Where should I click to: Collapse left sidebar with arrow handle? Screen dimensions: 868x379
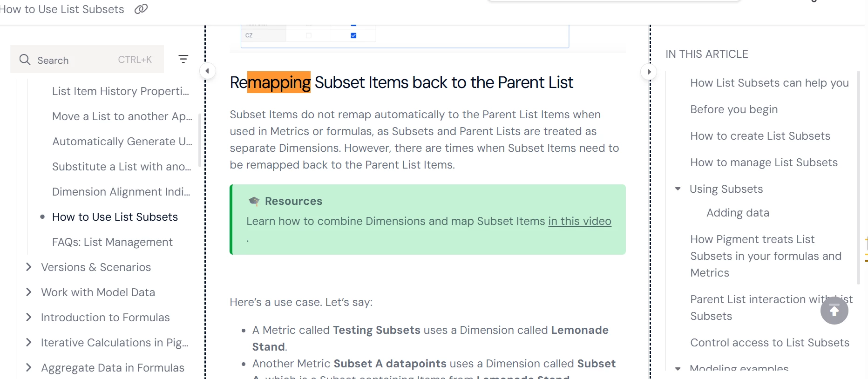coord(207,71)
